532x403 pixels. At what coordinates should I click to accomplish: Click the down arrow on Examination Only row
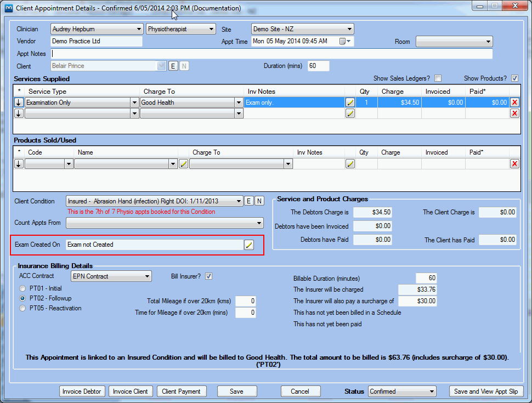coord(19,103)
